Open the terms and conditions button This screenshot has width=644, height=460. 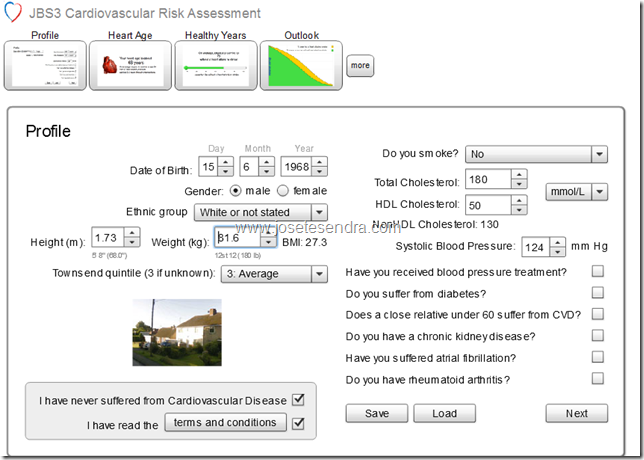[225, 423]
